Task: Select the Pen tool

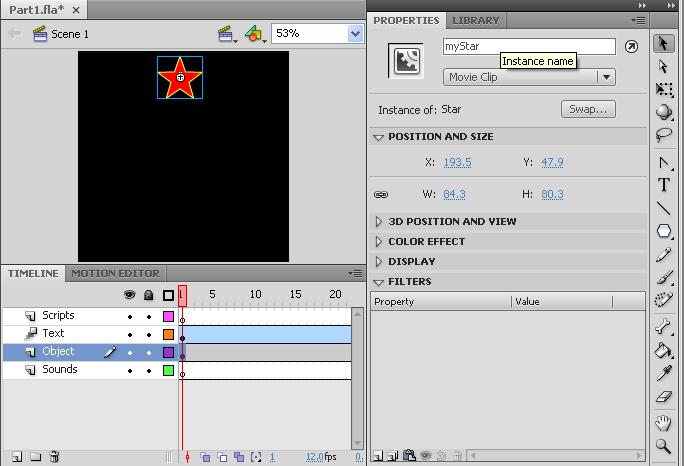Action: [x=663, y=163]
